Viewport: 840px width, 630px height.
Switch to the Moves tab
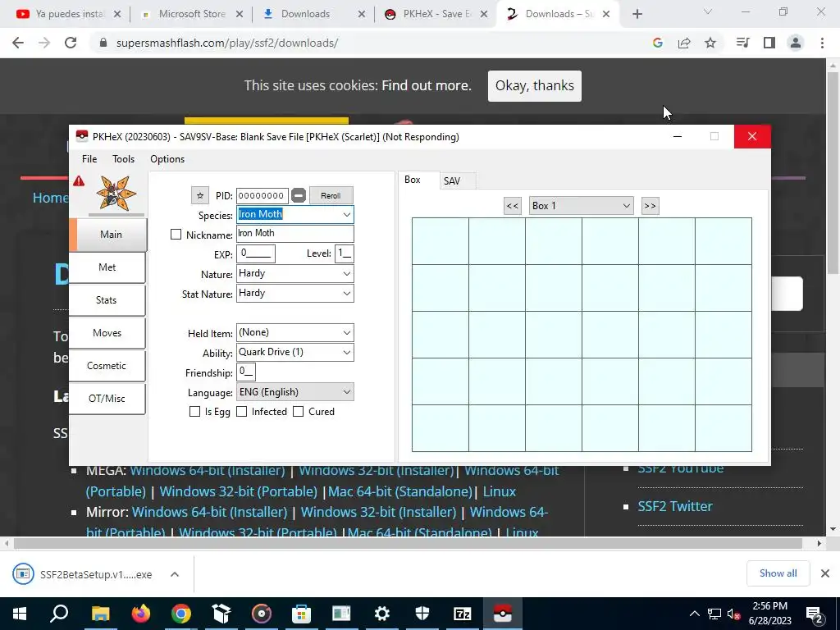point(107,333)
